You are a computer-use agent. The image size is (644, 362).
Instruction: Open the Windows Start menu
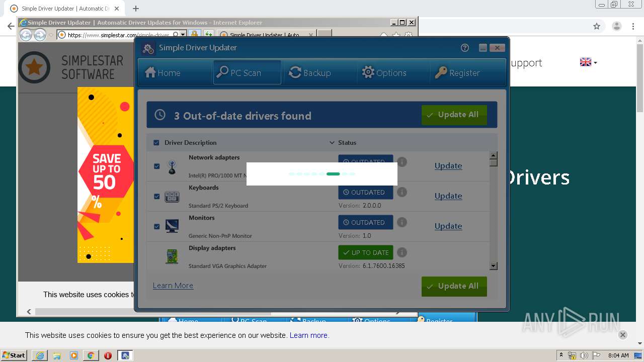click(14, 355)
